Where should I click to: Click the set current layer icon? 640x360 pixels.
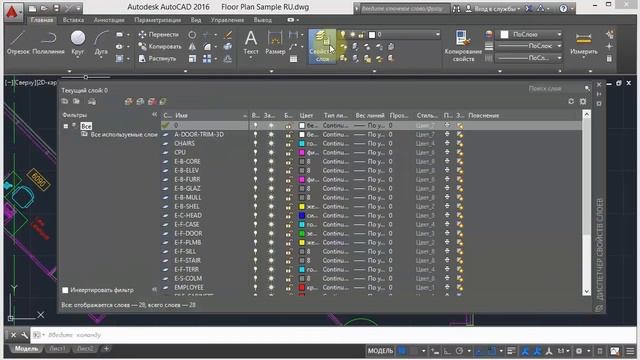(163, 102)
